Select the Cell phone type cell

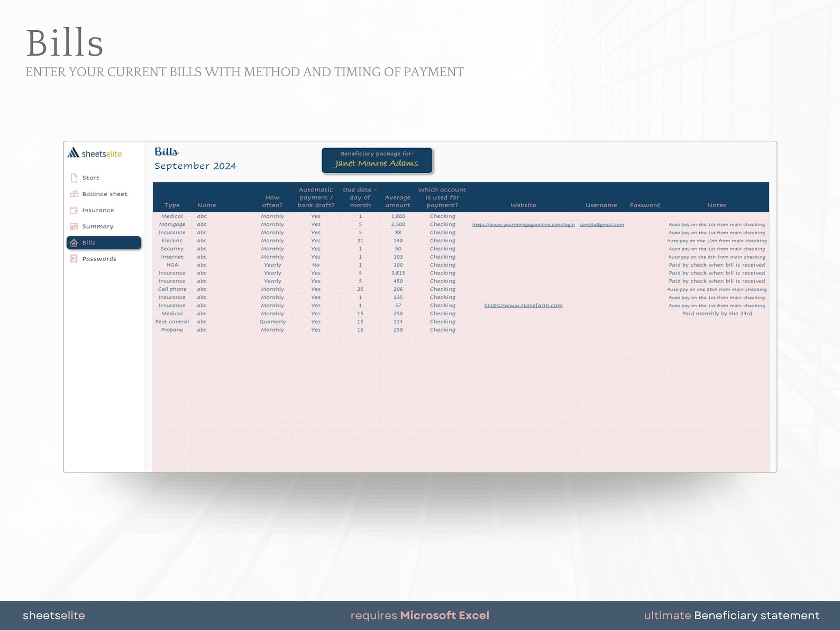click(x=172, y=289)
